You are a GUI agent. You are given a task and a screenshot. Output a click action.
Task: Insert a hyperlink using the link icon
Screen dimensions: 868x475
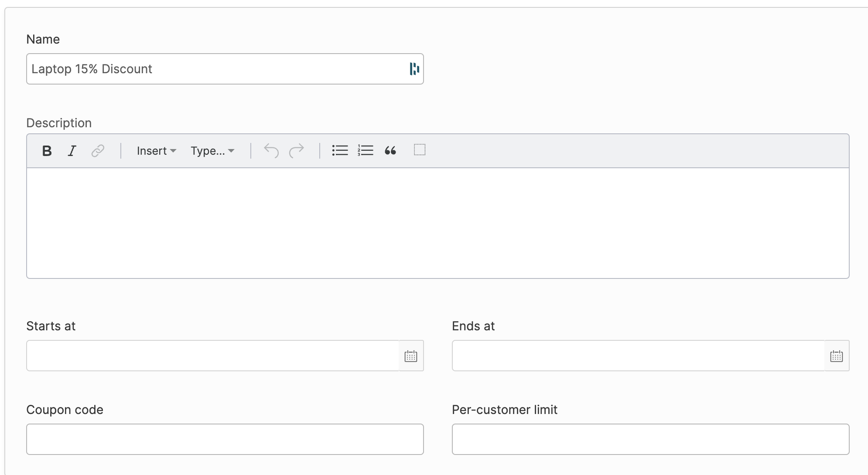97,151
